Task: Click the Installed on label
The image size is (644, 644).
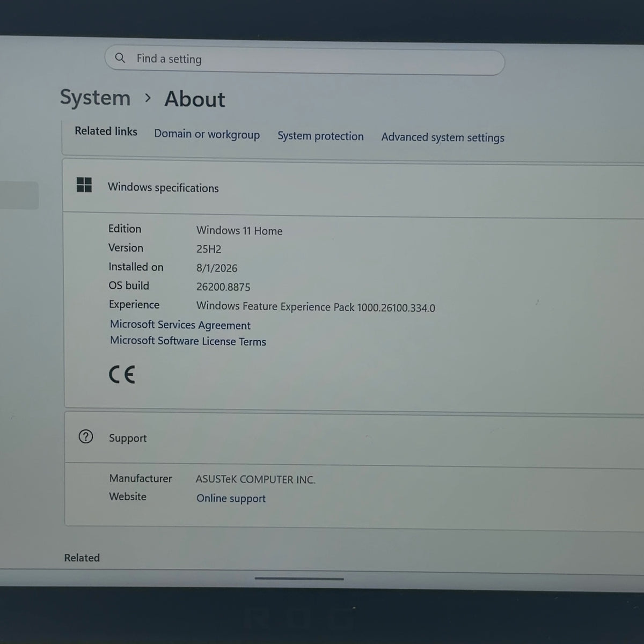Action: [x=136, y=267]
